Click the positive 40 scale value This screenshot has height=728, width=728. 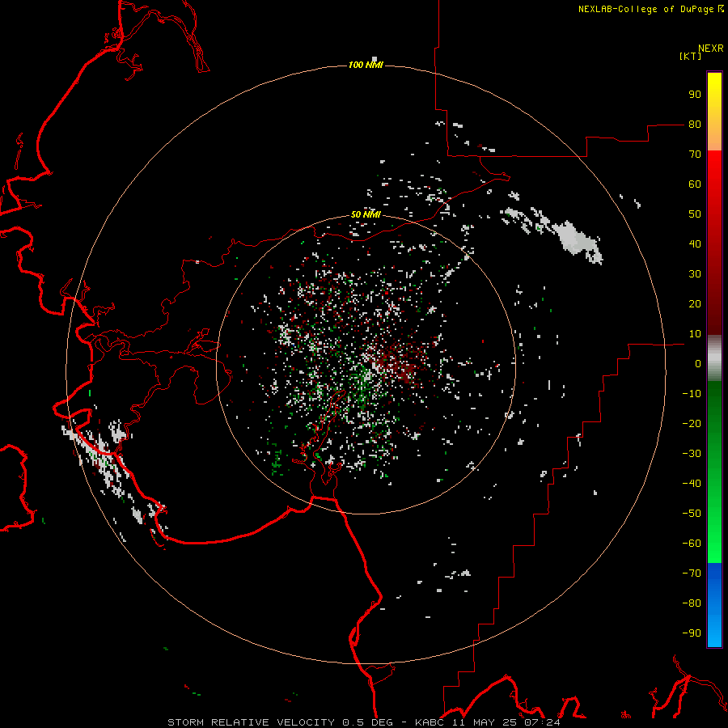click(x=695, y=244)
